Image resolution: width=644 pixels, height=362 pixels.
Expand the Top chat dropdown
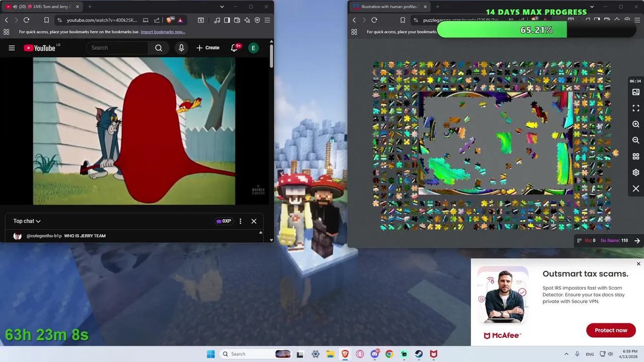coord(27,221)
